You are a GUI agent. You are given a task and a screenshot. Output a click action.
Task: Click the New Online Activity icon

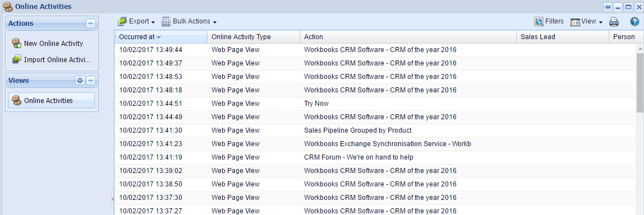[x=16, y=44]
